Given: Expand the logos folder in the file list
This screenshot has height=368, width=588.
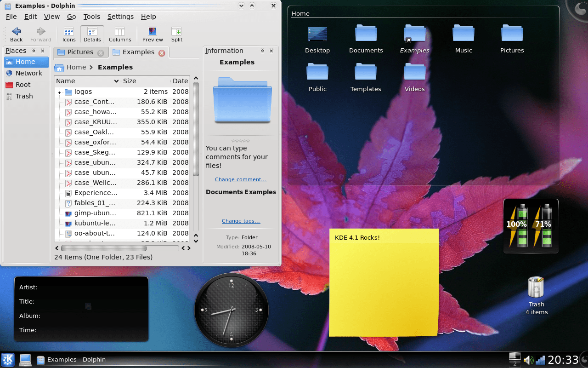Looking at the screenshot, I should click(x=59, y=92).
